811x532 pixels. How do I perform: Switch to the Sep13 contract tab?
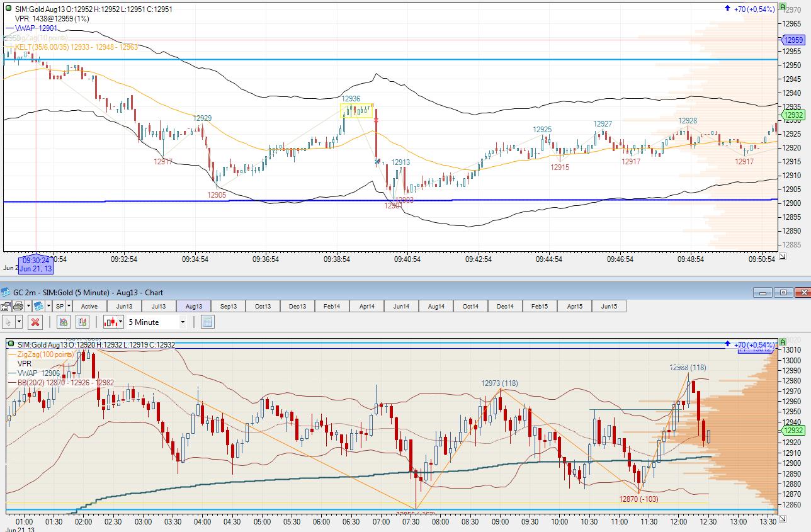coord(228,306)
